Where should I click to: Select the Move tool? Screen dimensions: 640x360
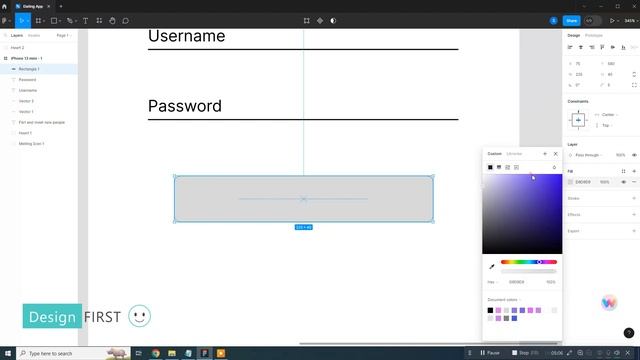pyautogui.click(x=21, y=21)
